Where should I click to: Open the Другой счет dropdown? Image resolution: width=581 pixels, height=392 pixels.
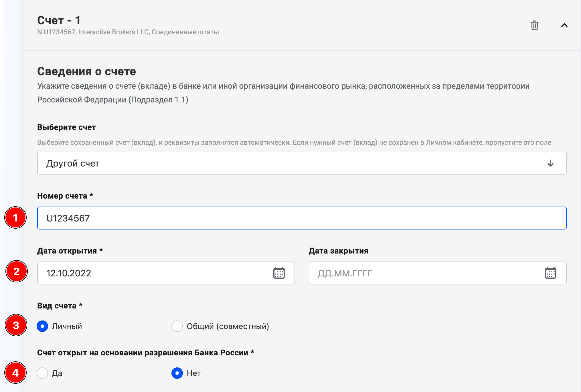point(302,163)
